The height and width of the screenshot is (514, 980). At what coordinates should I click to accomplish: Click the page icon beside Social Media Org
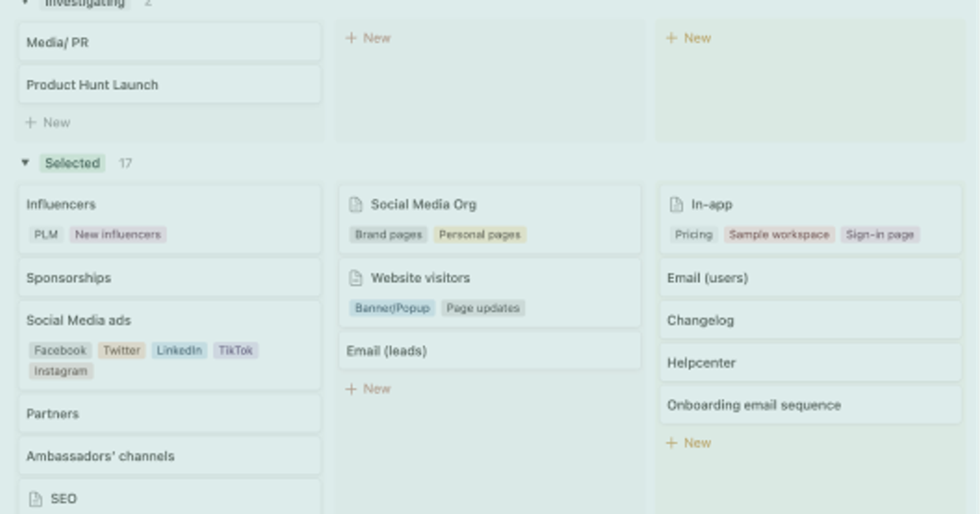pyautogui.click(x=356, y=205)
